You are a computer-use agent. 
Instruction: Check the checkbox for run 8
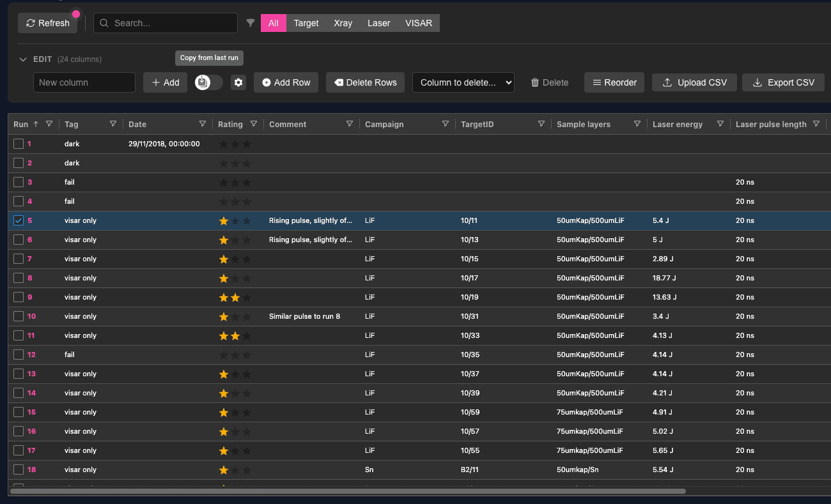pyautogui.click(x=19, y=278)
